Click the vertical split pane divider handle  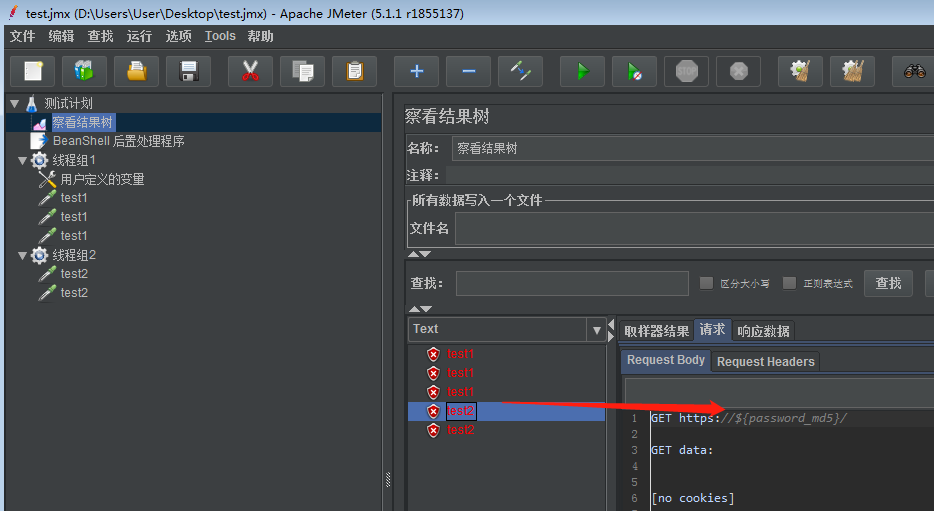(x=388, y=480)
